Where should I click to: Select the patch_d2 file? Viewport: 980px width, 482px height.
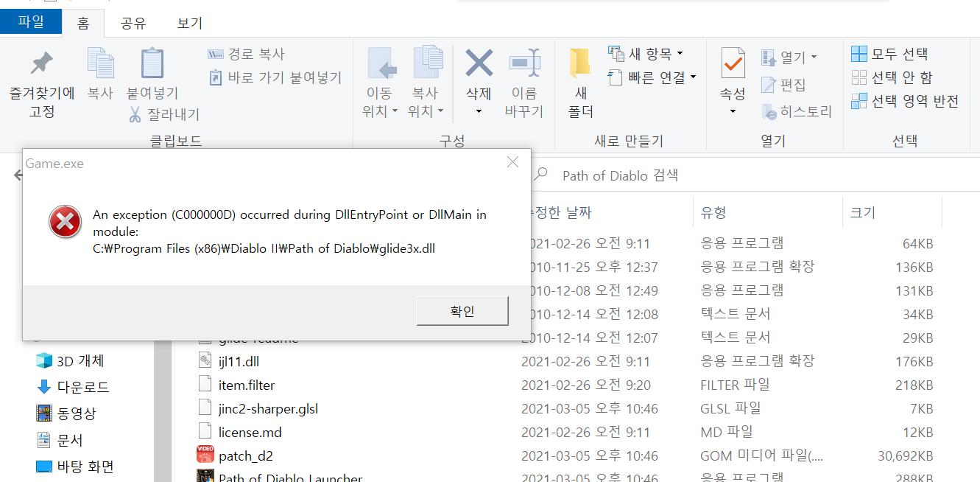(x=246, y=455)
